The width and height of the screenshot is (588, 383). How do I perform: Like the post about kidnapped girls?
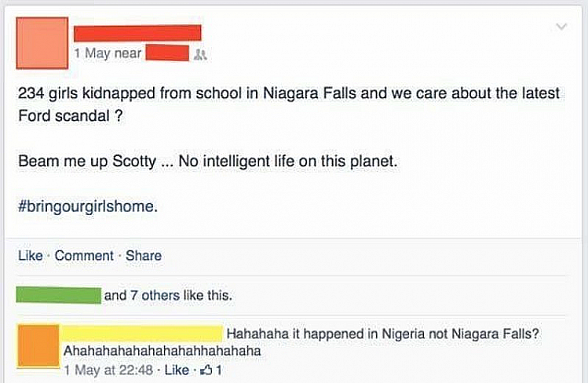click(29, 256)
